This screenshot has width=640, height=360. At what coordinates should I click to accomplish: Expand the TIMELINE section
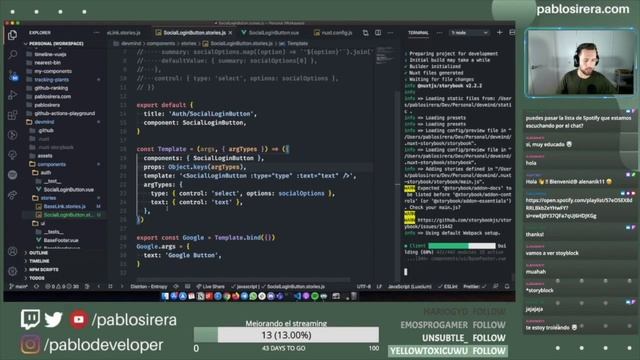[38, 261]
